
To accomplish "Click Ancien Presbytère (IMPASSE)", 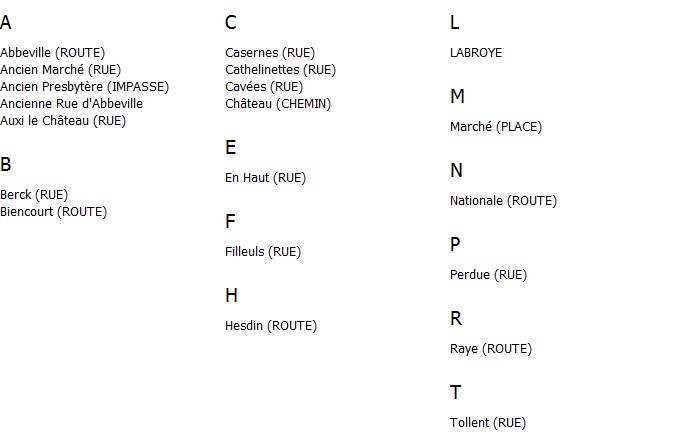I will point(85,87).
